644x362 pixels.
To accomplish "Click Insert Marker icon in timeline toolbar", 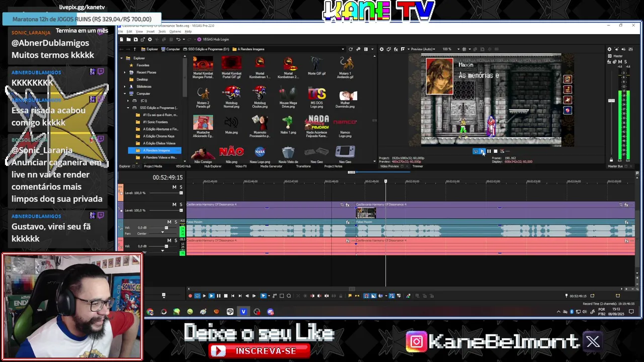I will tap(350, 296).
